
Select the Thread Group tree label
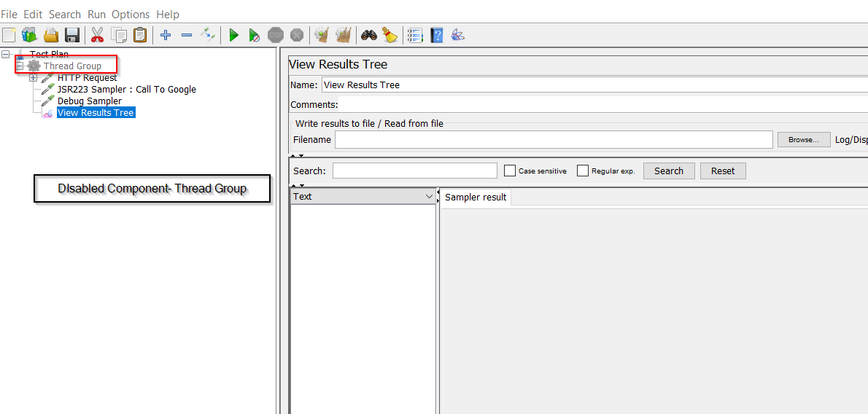pos(72,66)
